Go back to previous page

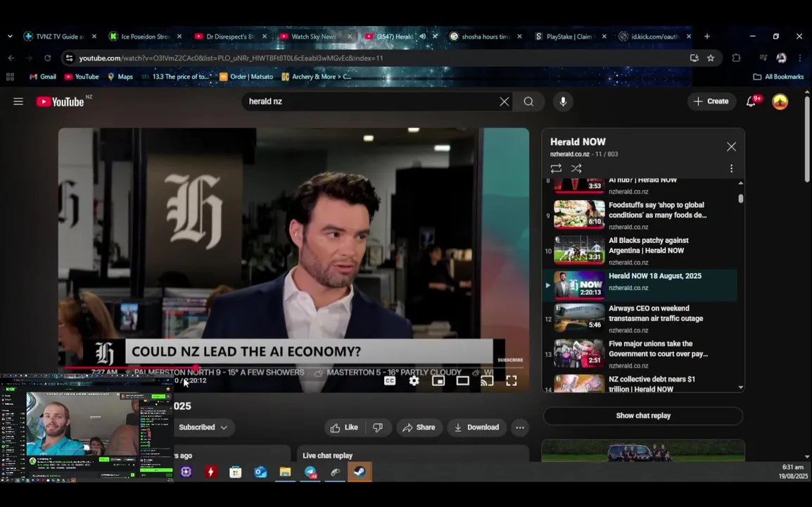click(11, 58)
